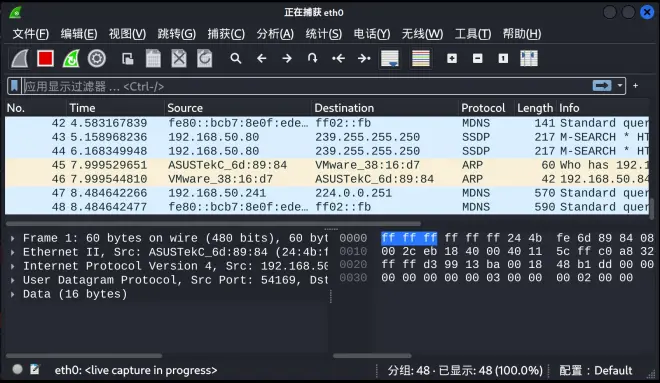Toggle packet colorization rules icon

420,59
